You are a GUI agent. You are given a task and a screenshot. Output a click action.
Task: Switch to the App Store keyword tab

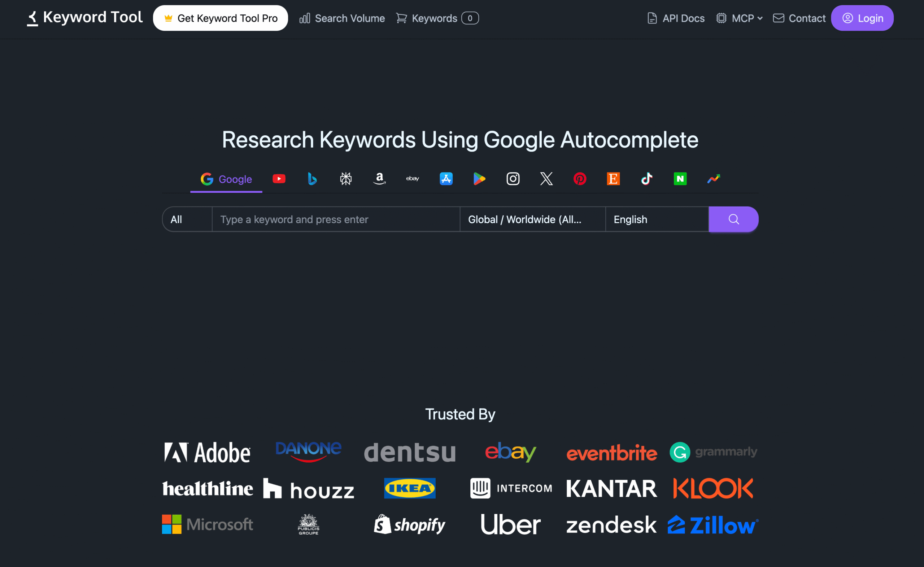[446, 179]
